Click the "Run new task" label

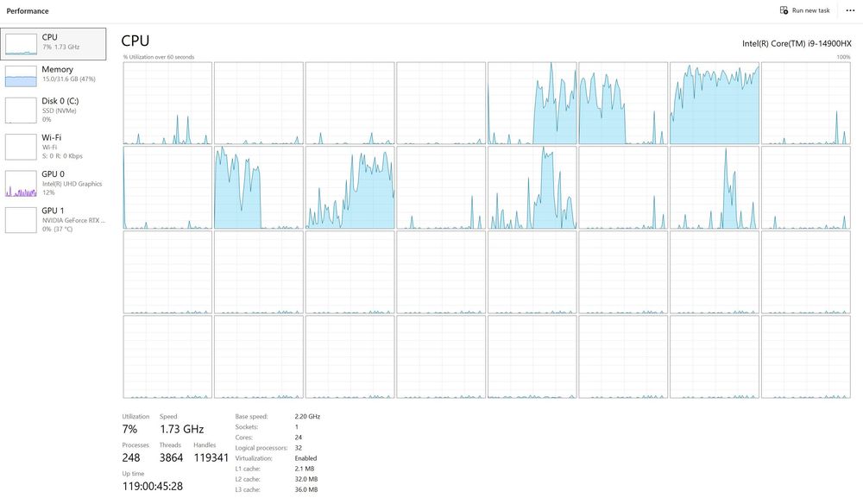pos(810,10)
